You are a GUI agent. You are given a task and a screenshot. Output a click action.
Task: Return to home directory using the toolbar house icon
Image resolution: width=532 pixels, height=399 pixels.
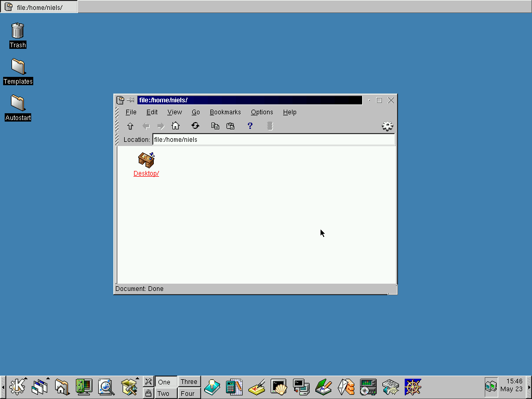(176, 126)
